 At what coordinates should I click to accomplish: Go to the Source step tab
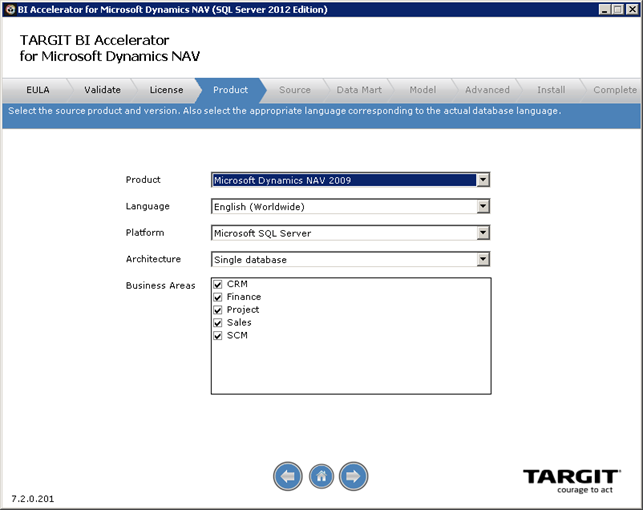click(295, 90)
